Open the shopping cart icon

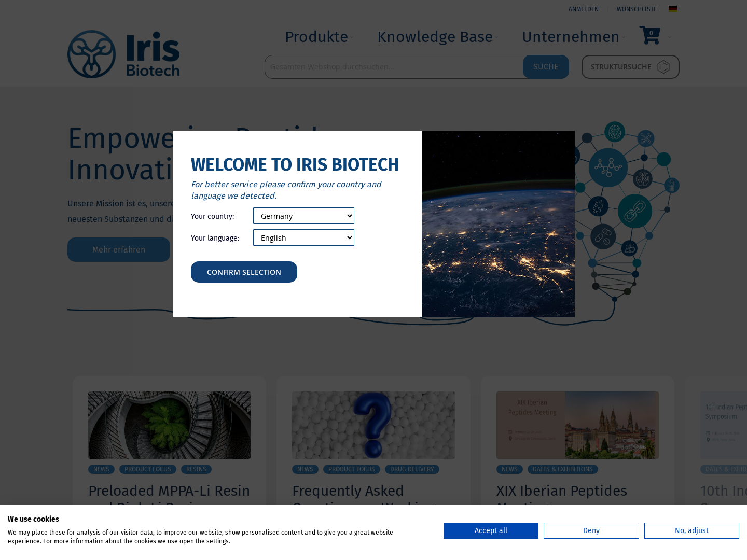(x=649, y=35)
